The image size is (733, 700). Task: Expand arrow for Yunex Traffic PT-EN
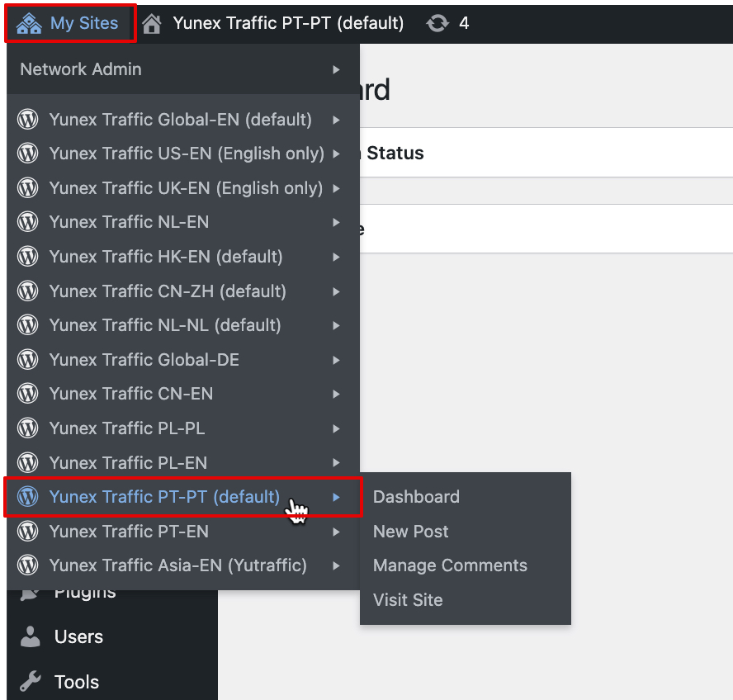[x=336, y=532]
